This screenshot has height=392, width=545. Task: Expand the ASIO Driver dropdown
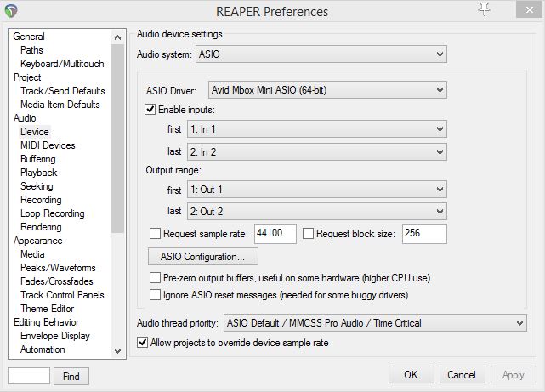click(x=321, y=89)
